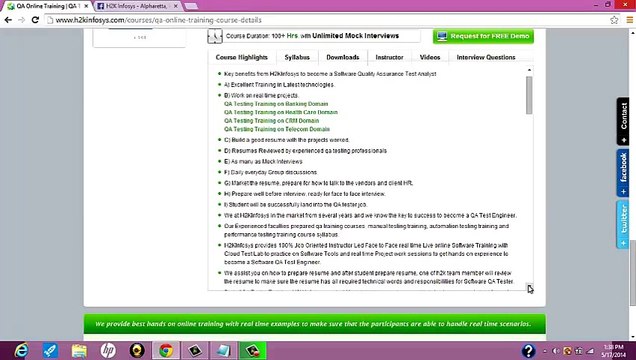The height and width of the screenshot is (360, 636).
Task: Expand the Contact side tab
Action: 623,121
